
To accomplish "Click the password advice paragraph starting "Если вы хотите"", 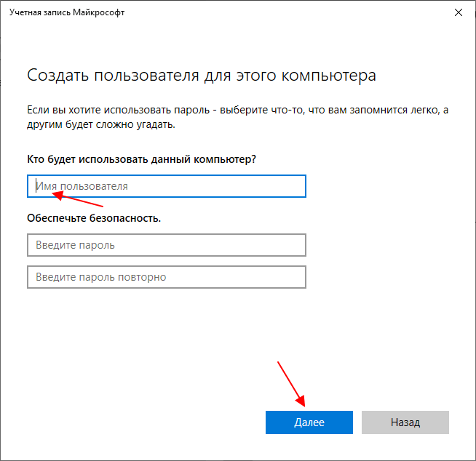I will coord(238,117).
